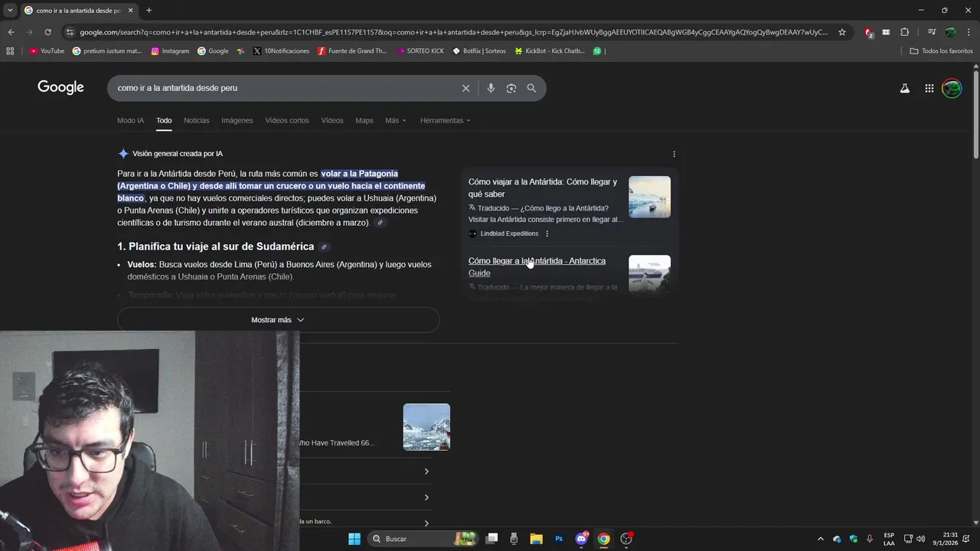This screenshot has height=551, width=980.
Task: Open the Instagram bookmark
Action: [170, 51]
